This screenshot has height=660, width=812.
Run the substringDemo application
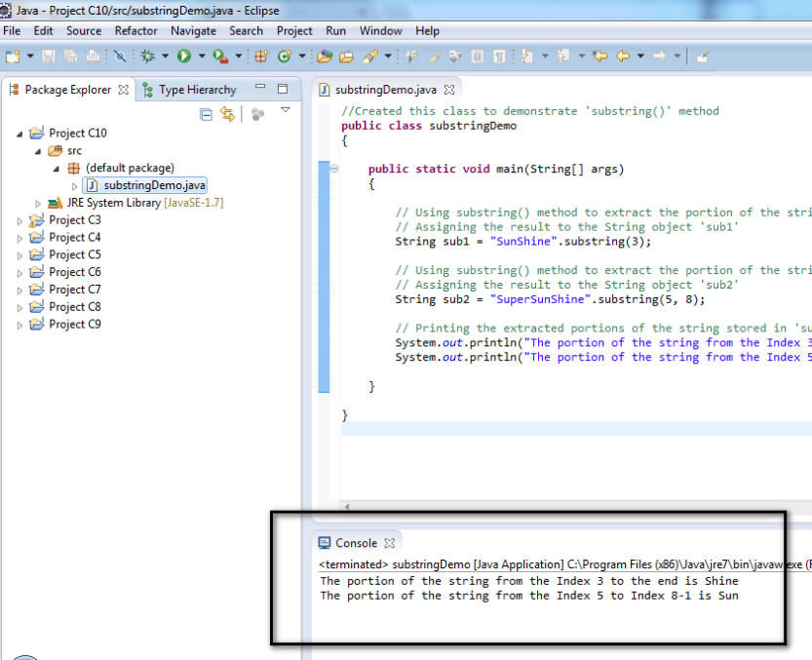185,56
